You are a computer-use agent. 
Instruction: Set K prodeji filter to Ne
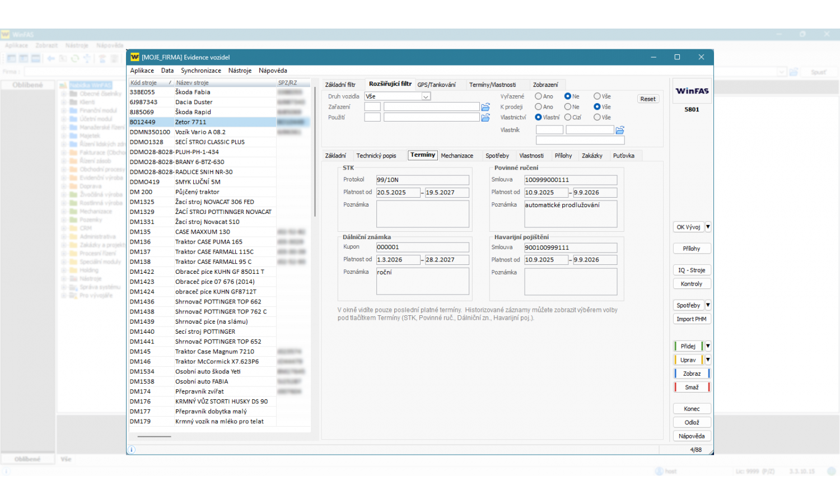click(568, 107)
